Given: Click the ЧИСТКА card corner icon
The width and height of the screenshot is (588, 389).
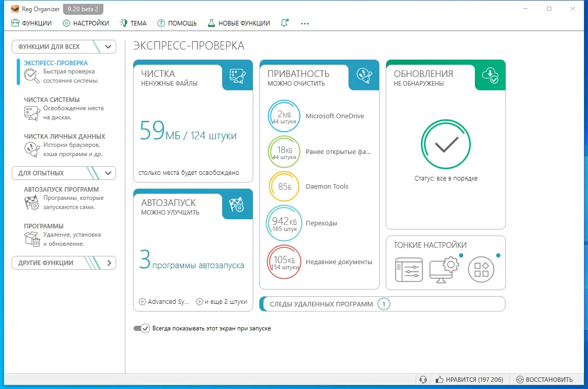Looking at the screenshot, I should click(237, 76).
